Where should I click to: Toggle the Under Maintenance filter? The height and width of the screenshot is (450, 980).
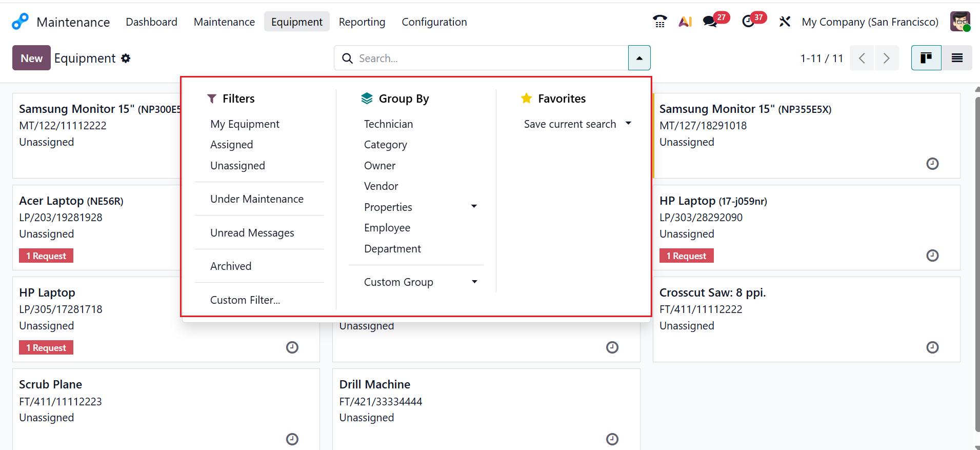tap(257, 199)
